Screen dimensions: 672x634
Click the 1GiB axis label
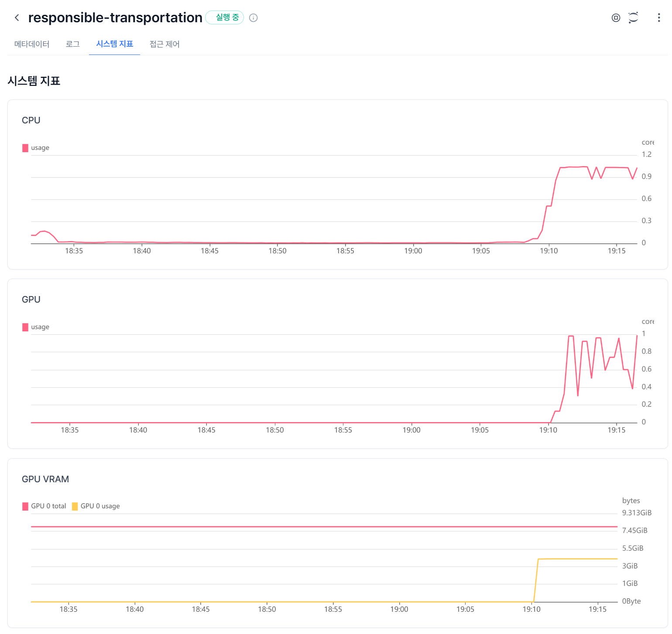point(630,583)
